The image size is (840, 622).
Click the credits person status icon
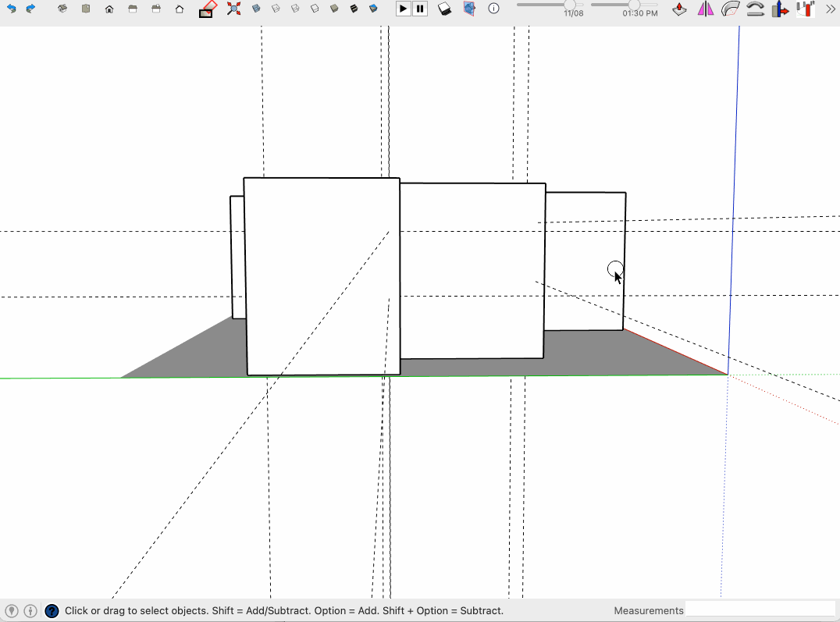[x=30, y=611]
